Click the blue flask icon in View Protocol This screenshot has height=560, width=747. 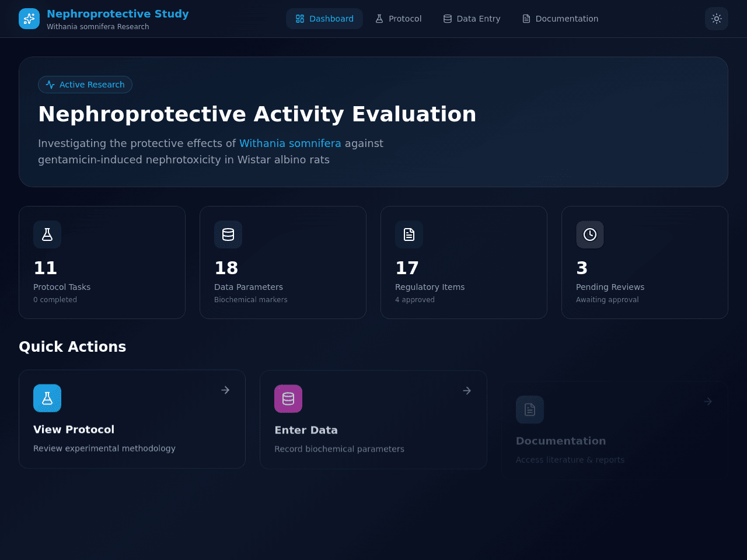(x=47, y=398)
